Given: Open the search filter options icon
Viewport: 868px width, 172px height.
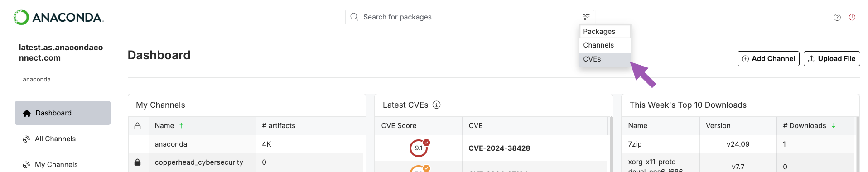Looking at the screenshot, I should pyautogui.click(x=586, y=17).
